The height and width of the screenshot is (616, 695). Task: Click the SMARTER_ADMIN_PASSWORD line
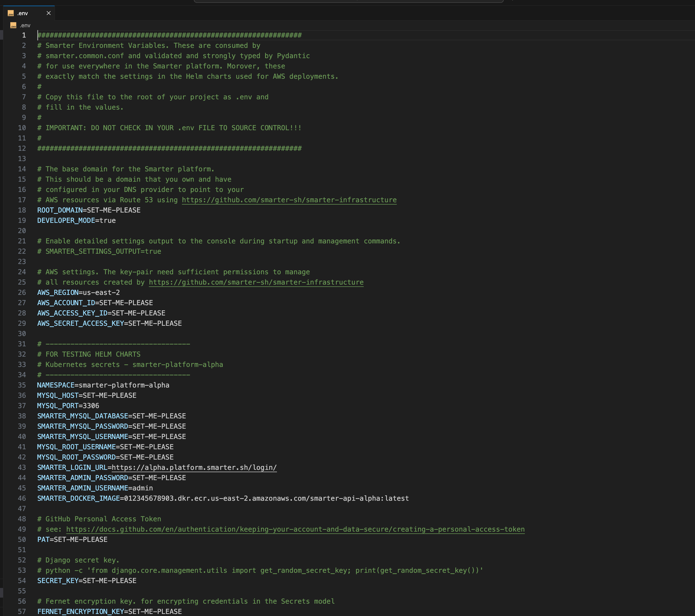tap(111, 478)
